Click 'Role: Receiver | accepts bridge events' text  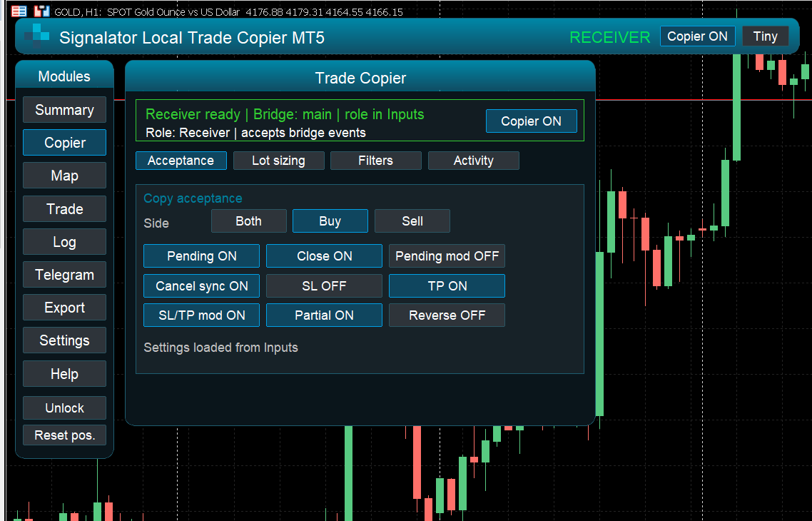pos(255,133)
